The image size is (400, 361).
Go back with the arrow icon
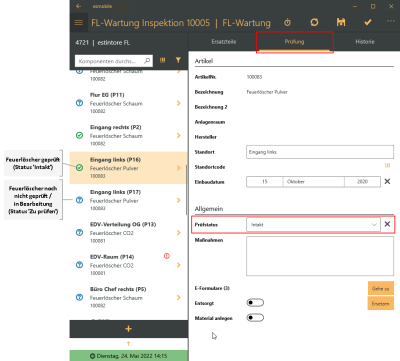pyautogui.click(x=79, y=6)
